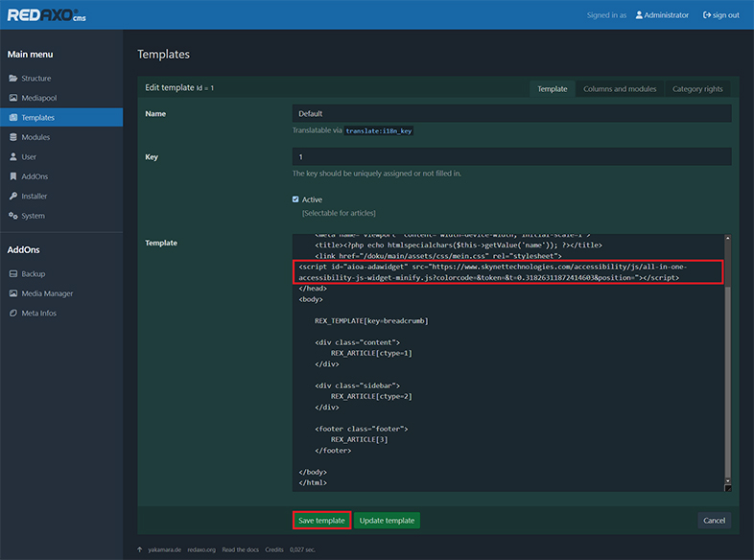Image resolution: width=754 pixels, height=560 pixels.
Task: Switch to Columns and modules tab
Action: tap(620, 89)
